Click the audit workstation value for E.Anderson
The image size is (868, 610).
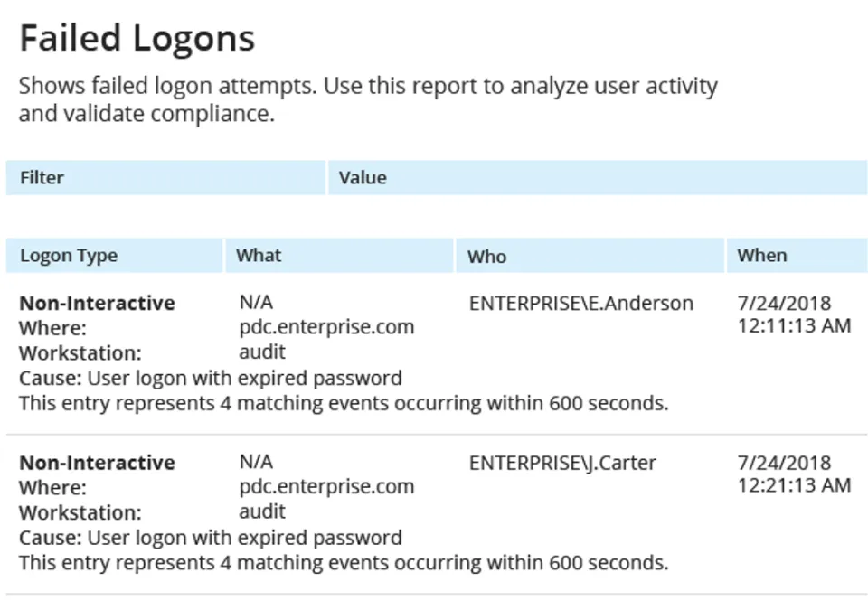262,352
